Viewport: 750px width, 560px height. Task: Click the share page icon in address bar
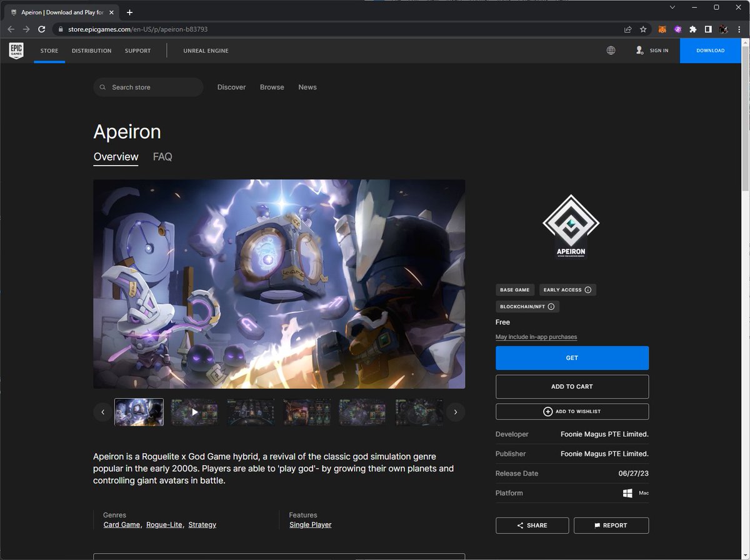click(x=627, y=29)
